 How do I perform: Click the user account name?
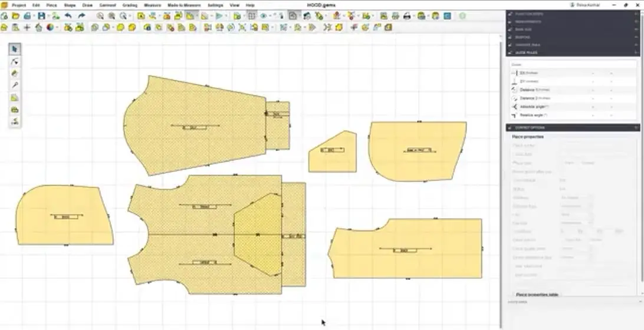pyautogui.click(x=584, y=5)
